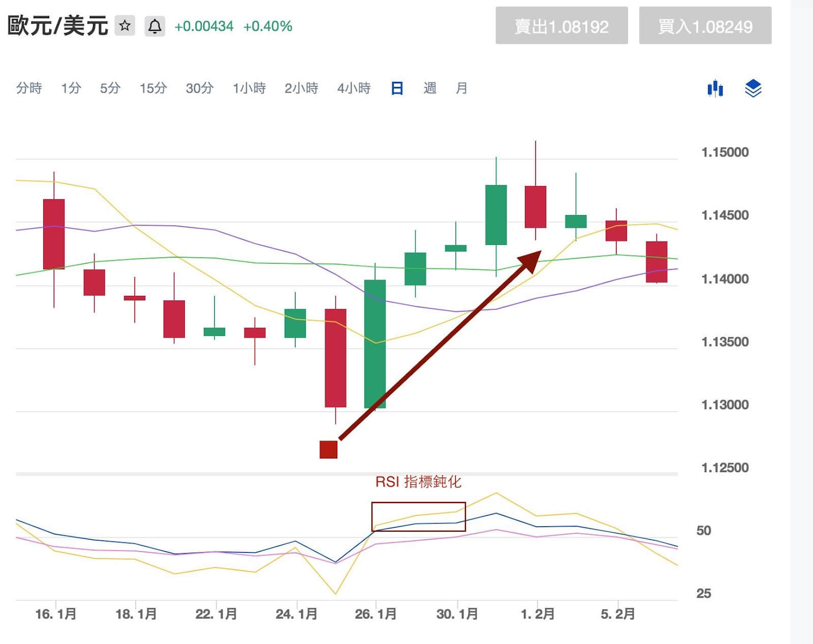Select the daily 日 timeframe
The image size is (813, 644).
(x=397, y=88)
